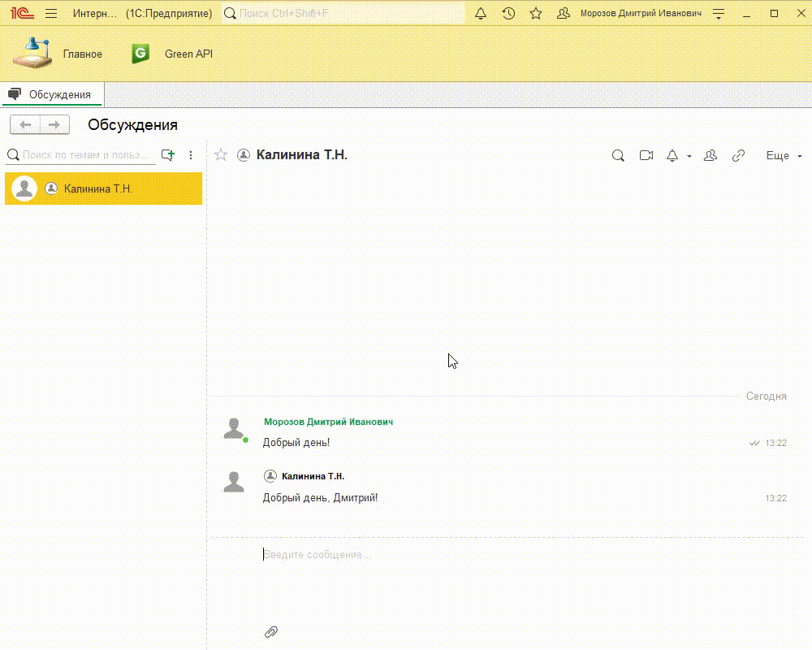Click the back navigation arrow button
The image size is (812, 650).
25,124
